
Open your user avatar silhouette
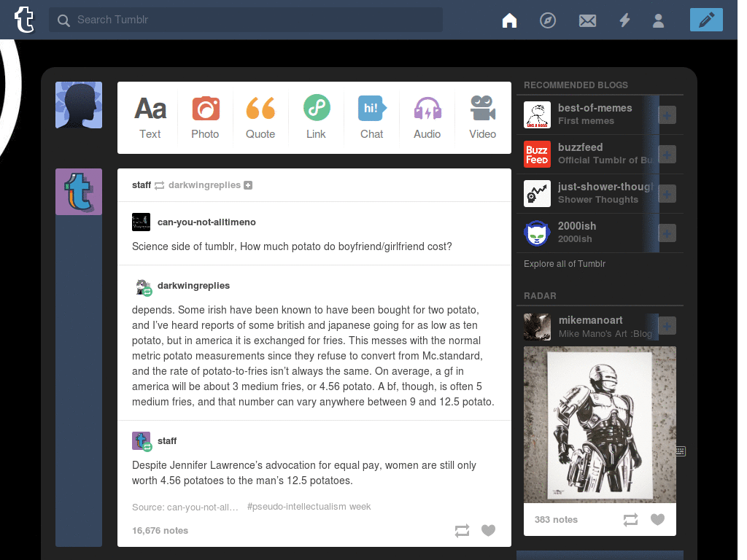point(79,105)
